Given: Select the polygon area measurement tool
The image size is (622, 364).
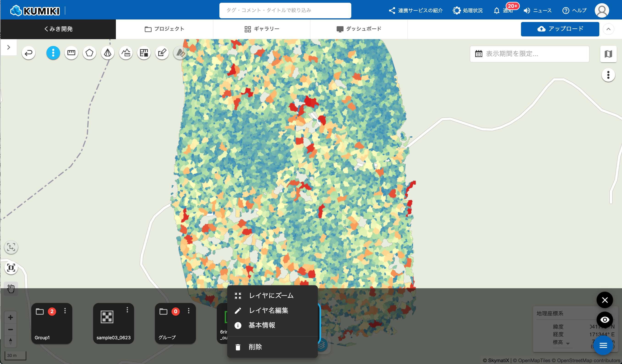Looking at the screenshot, I should (89, 53).
